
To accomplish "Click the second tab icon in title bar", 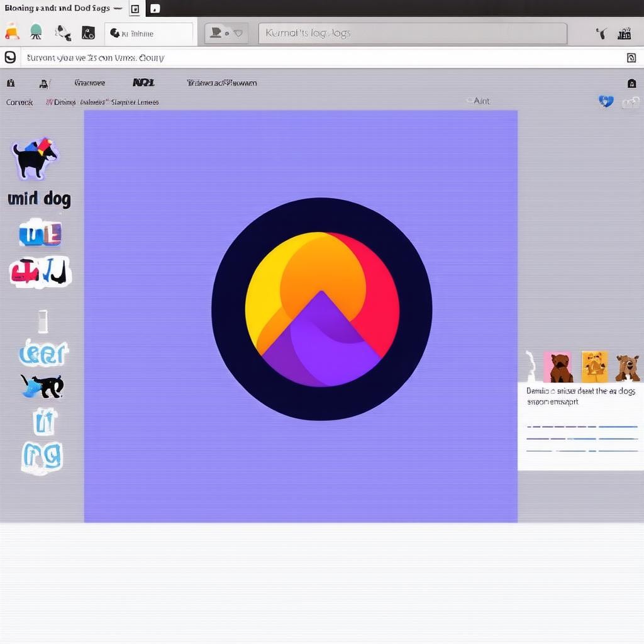I will [155, 9].
